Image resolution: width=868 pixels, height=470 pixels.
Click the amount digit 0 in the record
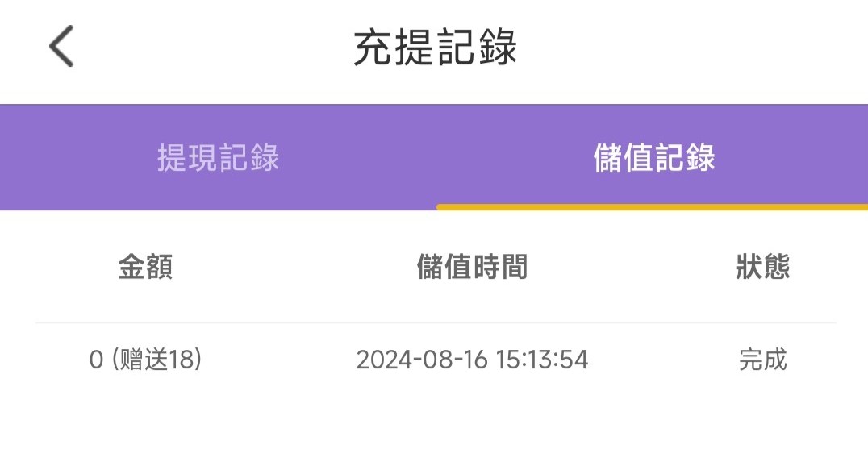pyautogui.click(x=97, y=360)
